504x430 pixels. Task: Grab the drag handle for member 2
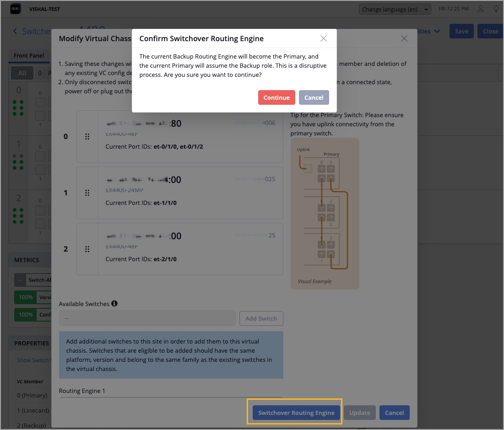click(87, 249)
